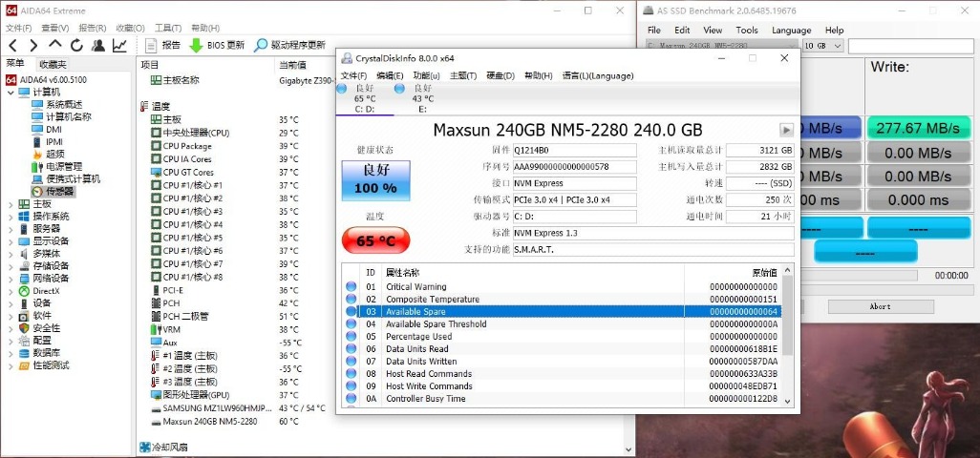
Task: Expand the 操作系统 tree node
Action: 11,217
